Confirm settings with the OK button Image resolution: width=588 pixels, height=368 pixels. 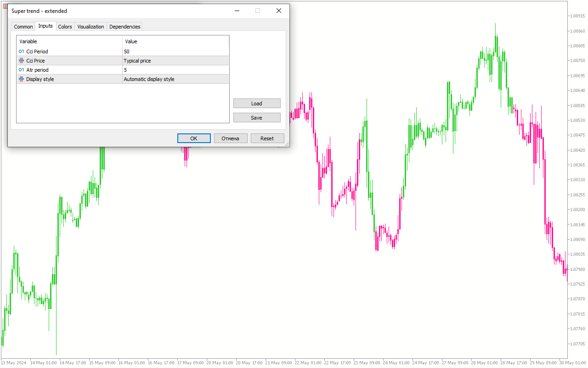point(194,138)
